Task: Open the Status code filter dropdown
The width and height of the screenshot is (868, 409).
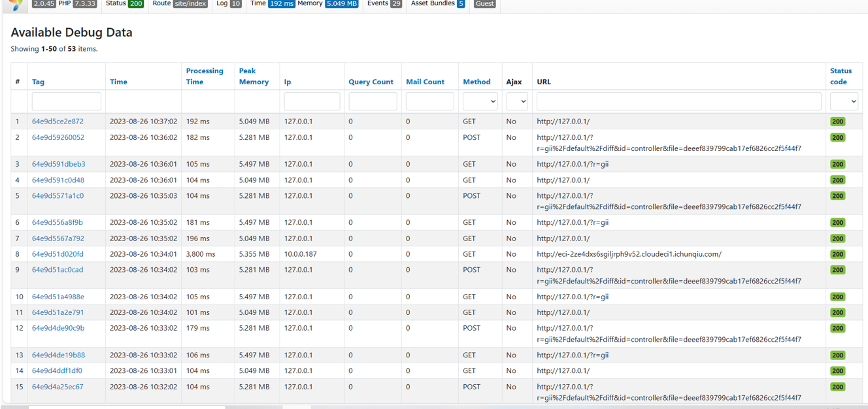Action: coord(844,101)
